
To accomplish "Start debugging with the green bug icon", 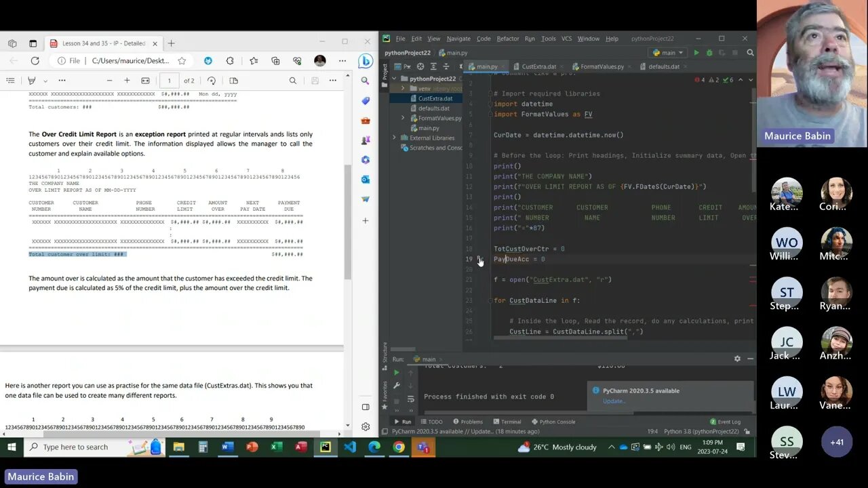I will click(709, 53).
